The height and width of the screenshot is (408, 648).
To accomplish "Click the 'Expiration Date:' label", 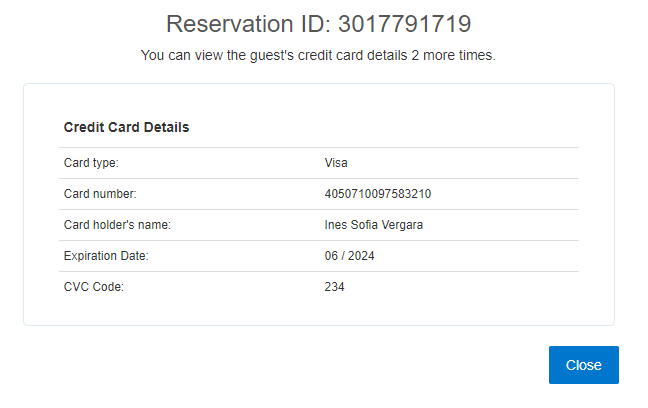I will click(x=105, y=256).
